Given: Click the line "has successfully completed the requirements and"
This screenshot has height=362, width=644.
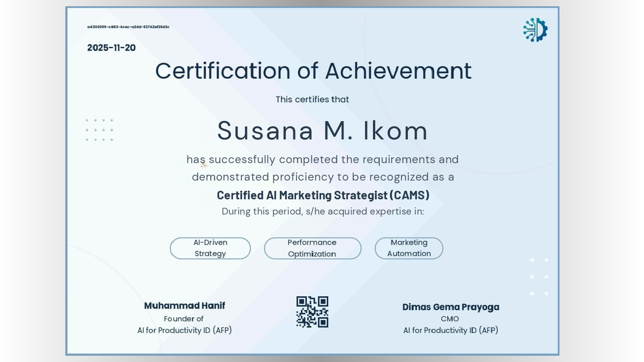Looking at the screenshot, I should [x=322, y=160].
